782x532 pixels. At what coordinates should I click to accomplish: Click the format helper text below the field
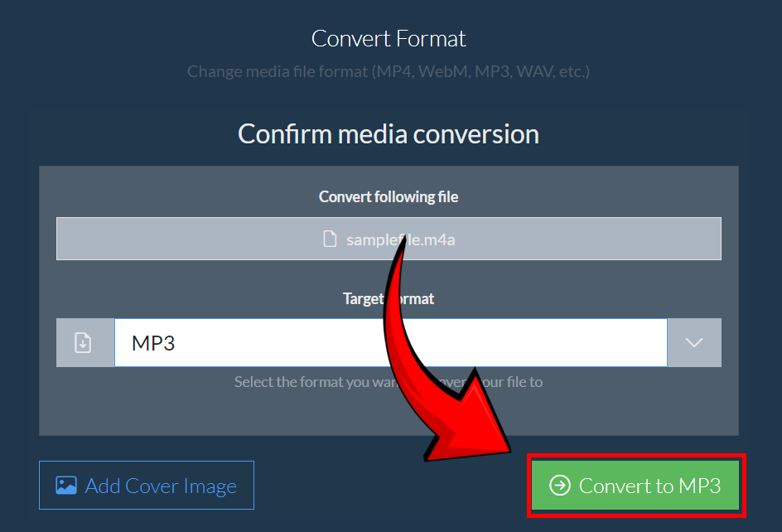tap(388, 382)
